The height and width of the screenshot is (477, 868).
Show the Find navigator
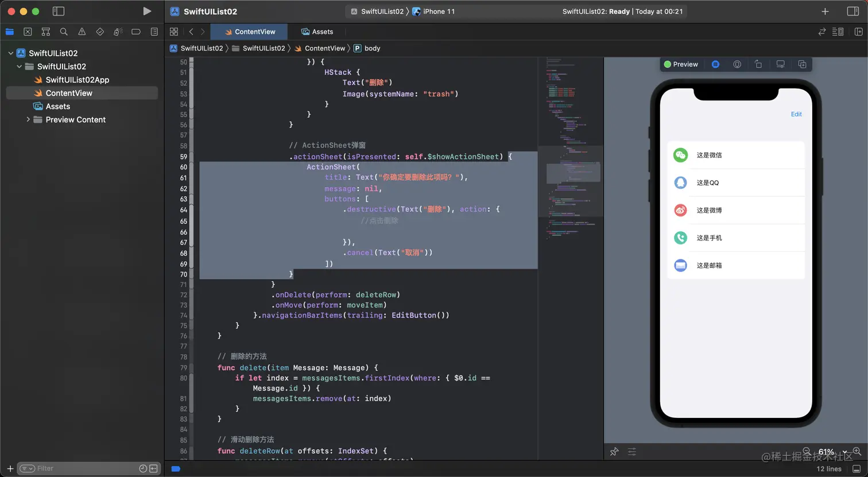[64, 32]
